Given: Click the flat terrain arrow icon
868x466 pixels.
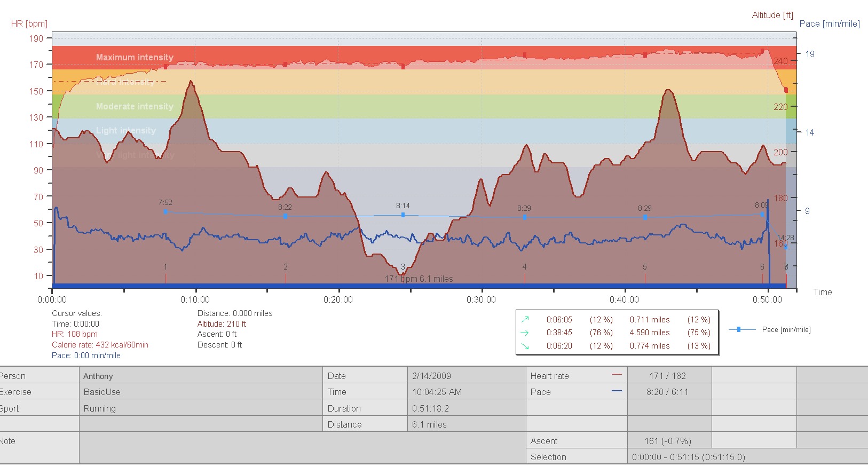Looking at the screenshot, I should pos(525,333).
